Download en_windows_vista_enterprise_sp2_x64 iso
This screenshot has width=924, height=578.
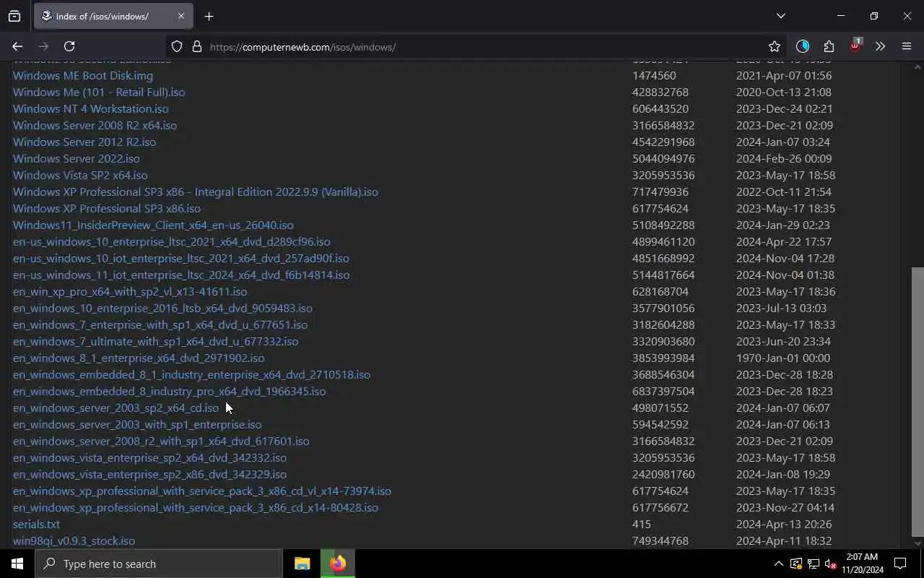(x=149, y=457)
